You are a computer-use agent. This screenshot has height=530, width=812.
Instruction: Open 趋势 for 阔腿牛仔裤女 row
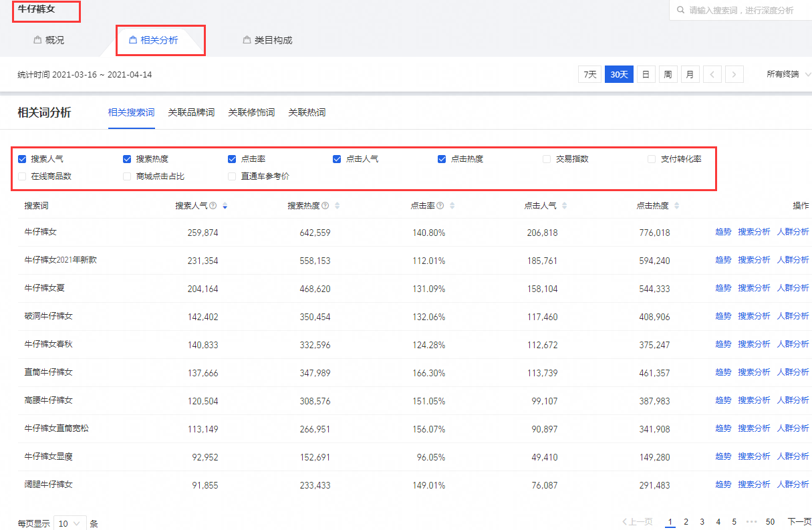tap(723, 485)
